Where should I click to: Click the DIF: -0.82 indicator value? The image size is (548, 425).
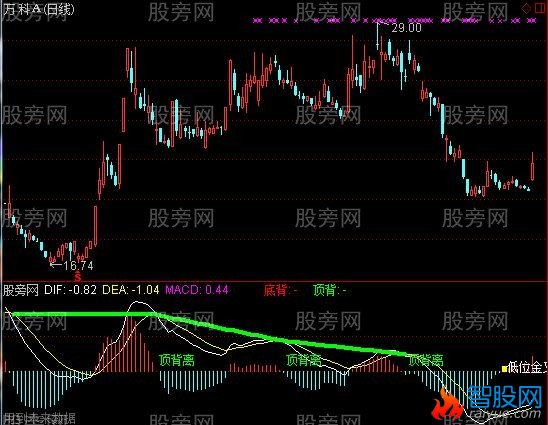(x=70, y=290)
